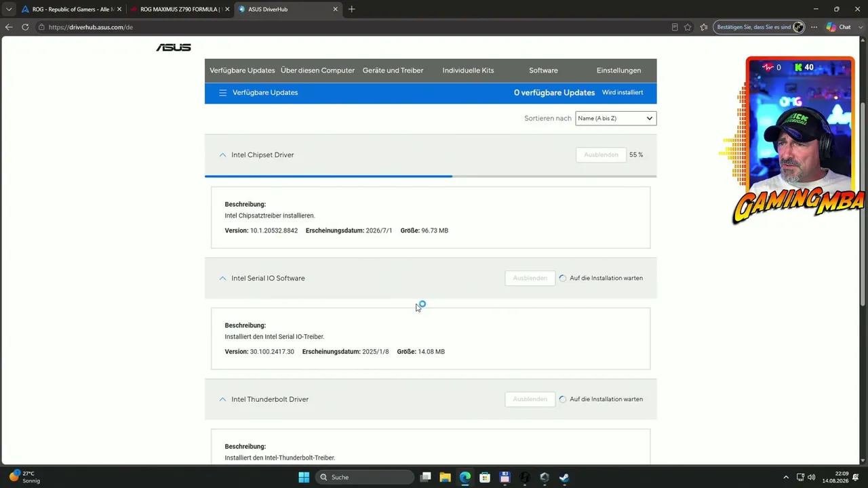This screenshot has width=868, height=488.
Task: Open Einstellungen in DriverHub
Action: 618,70
